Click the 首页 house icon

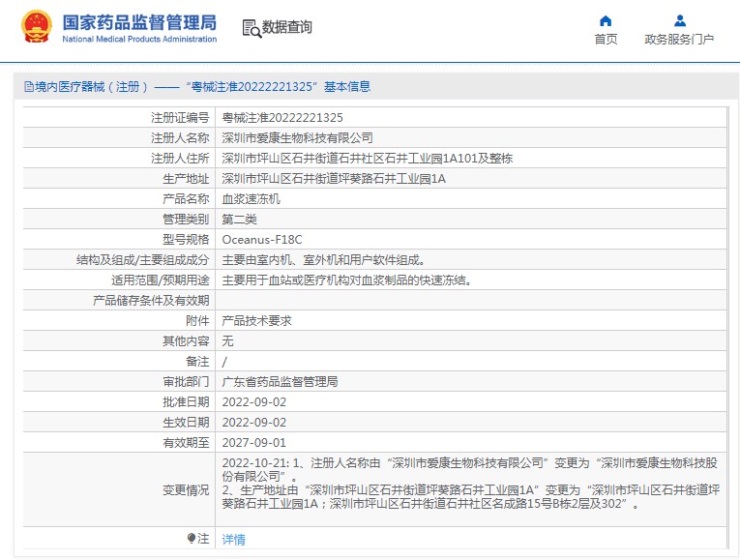click(606, 20)
